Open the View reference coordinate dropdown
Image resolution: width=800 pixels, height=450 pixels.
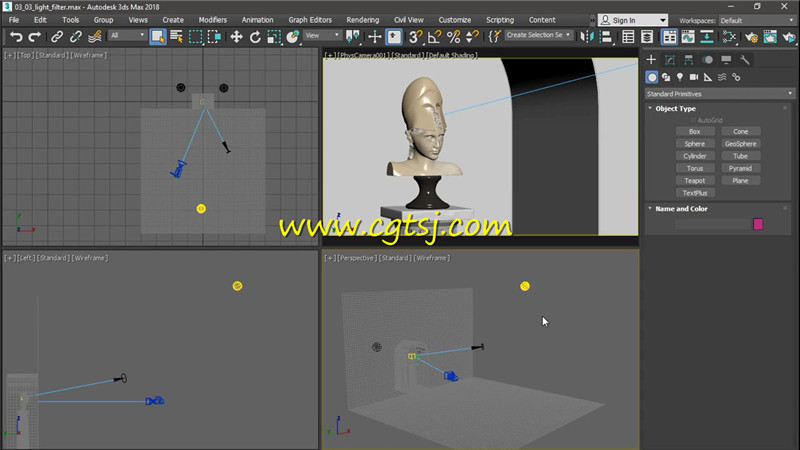pos(322,35)
